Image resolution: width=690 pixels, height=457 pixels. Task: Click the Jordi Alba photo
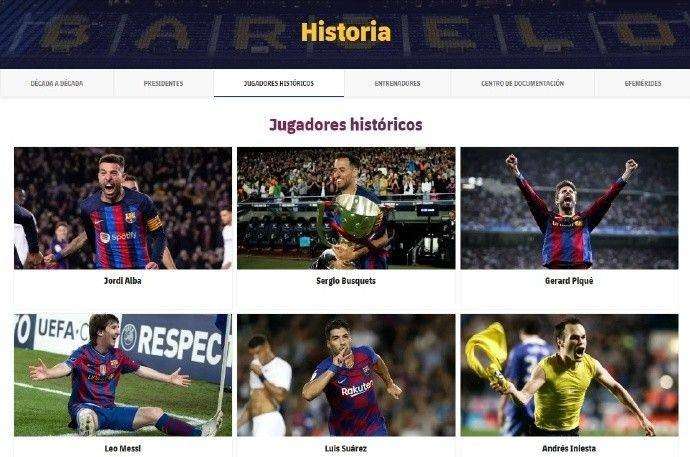click(x=123, y=208)
